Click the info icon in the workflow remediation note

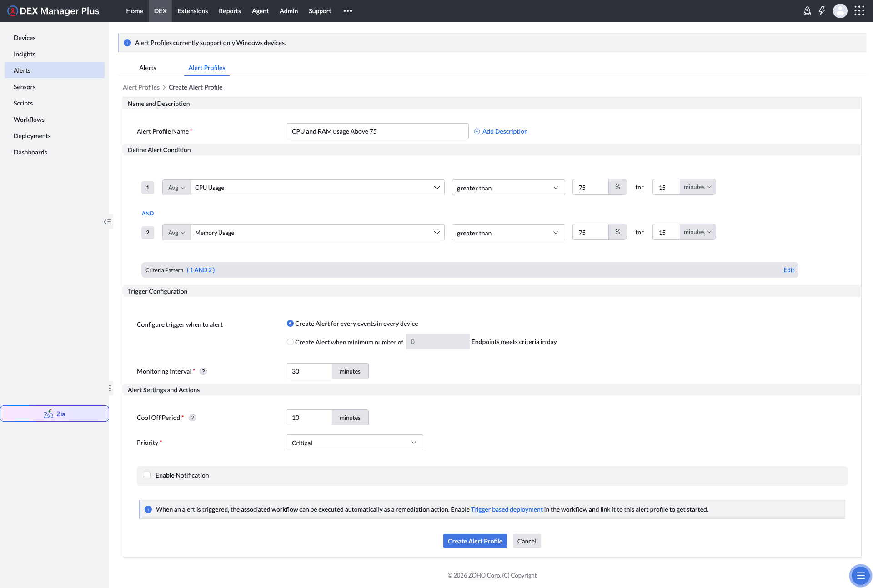point(148,509)
